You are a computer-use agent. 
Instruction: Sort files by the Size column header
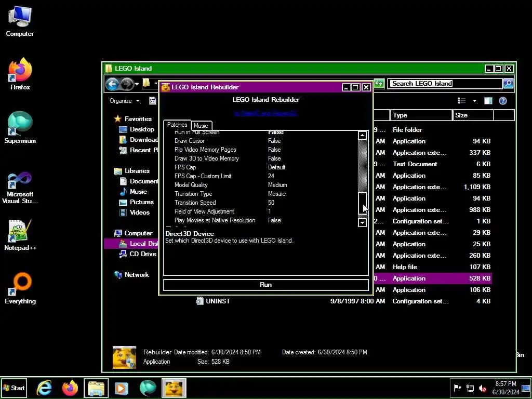[x=473, y=115]
